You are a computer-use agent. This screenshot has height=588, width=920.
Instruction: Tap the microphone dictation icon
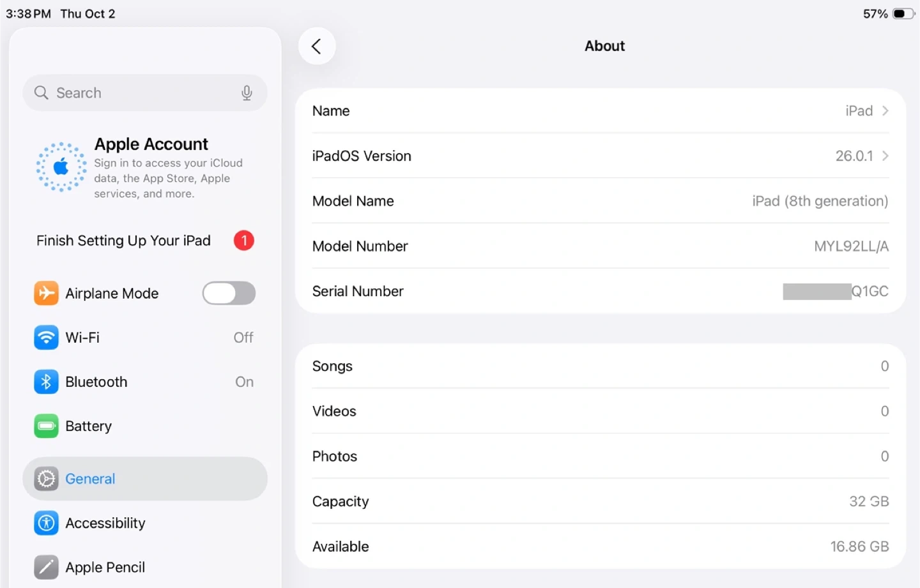pos(247,93)
